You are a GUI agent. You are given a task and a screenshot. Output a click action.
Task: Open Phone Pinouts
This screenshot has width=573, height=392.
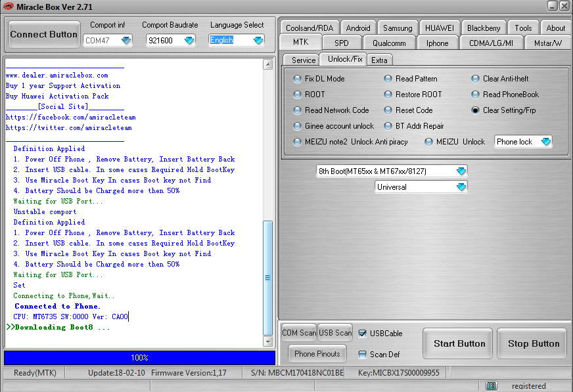click(x=317, y=354)
